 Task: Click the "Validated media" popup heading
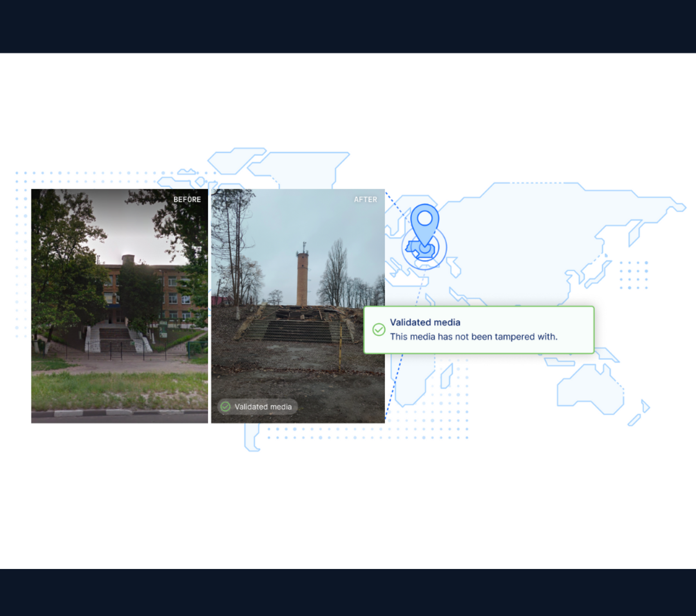pos(425,322)
